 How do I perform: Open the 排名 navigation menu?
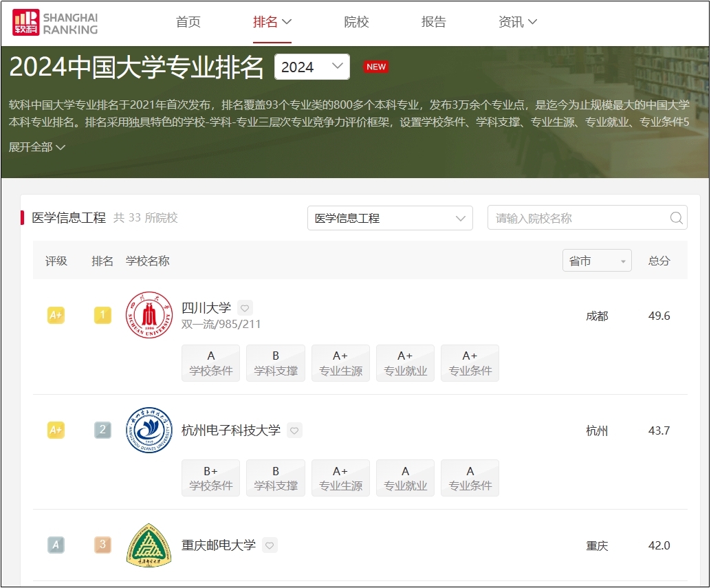pyautogui.click(x=272, y=22)
